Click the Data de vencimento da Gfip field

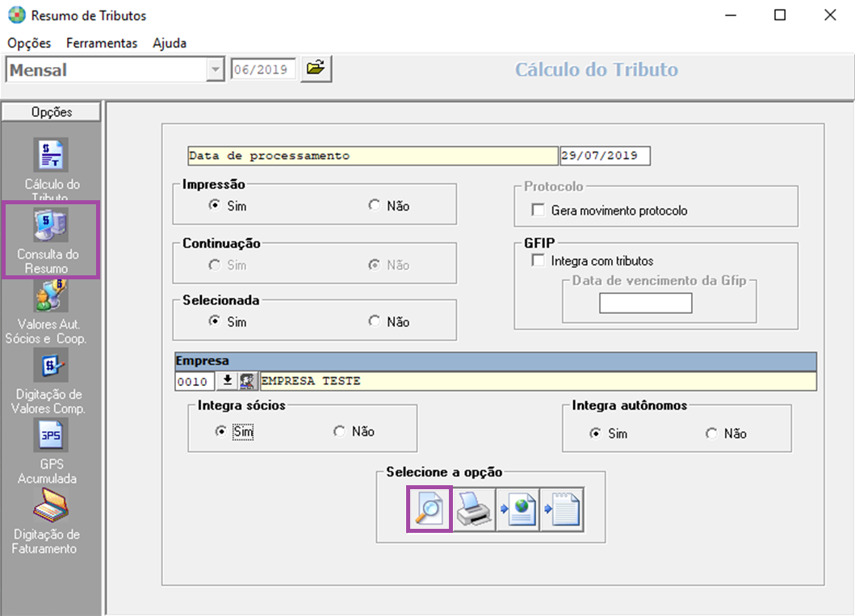click(x=646, y=303)
